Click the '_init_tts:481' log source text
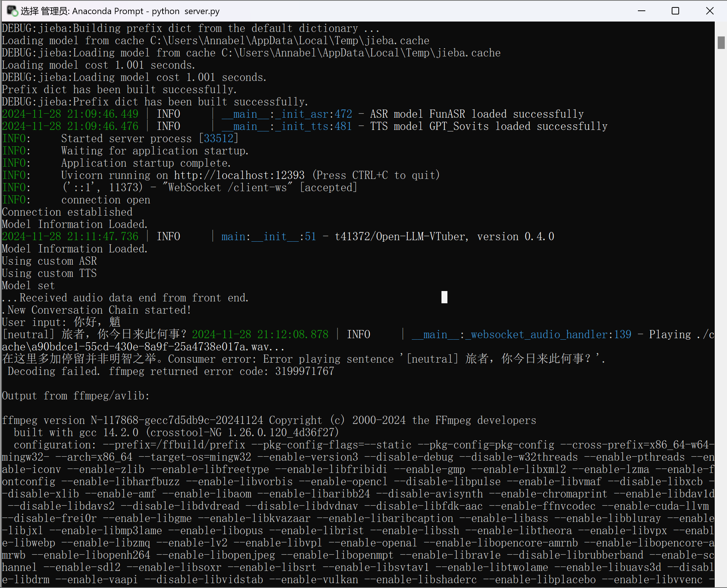The height and width of the screenshot is (588, 727). [x=314, y=126]
